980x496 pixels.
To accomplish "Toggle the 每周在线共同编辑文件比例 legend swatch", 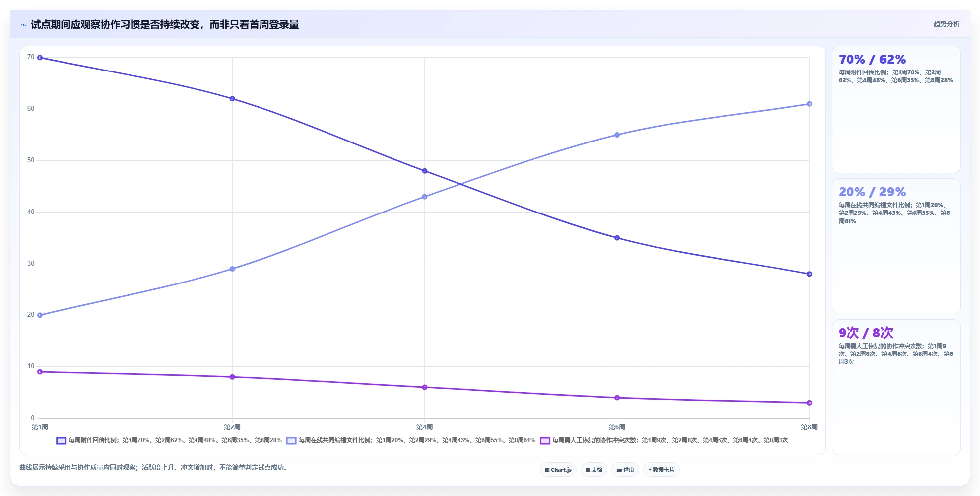I will pos(291,441).
